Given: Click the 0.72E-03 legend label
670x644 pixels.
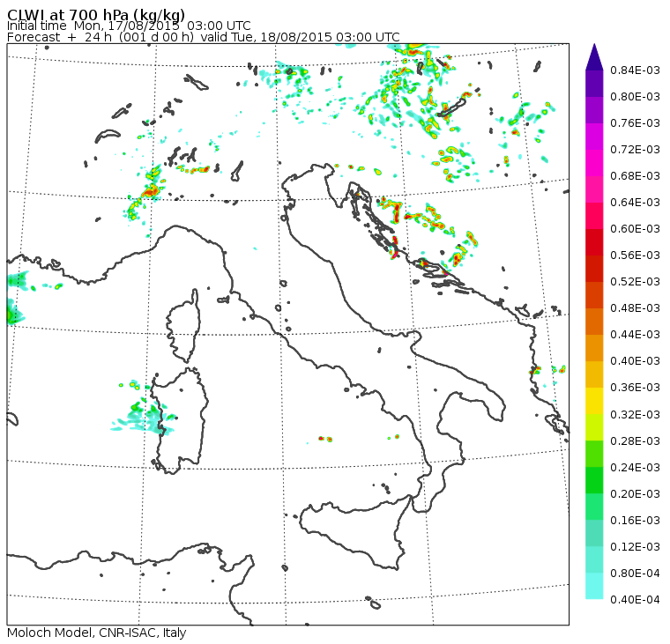Looking at the screenshot, I should 635,150.
